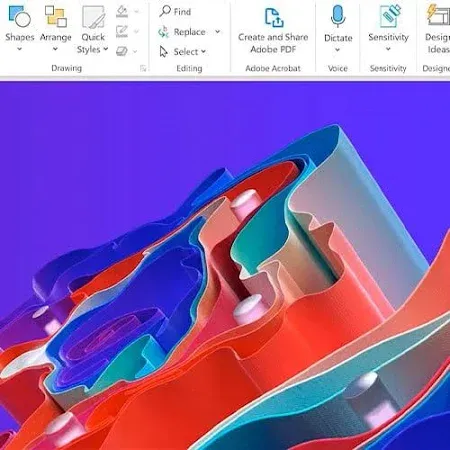Expand Shape Outline dropdown arrow
Image resolution: width=450 pixels, height=450 pixels.
136,31
